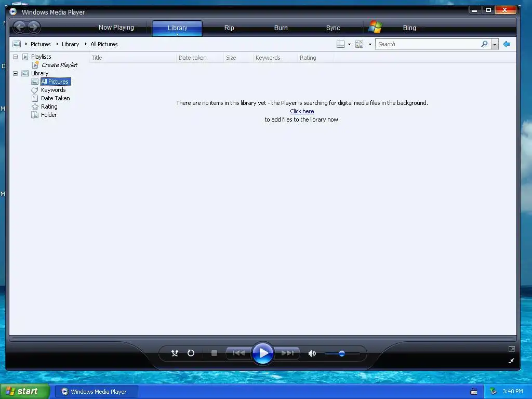Select the Library node in the tree

pyautogui.click(x=39, y=73)
